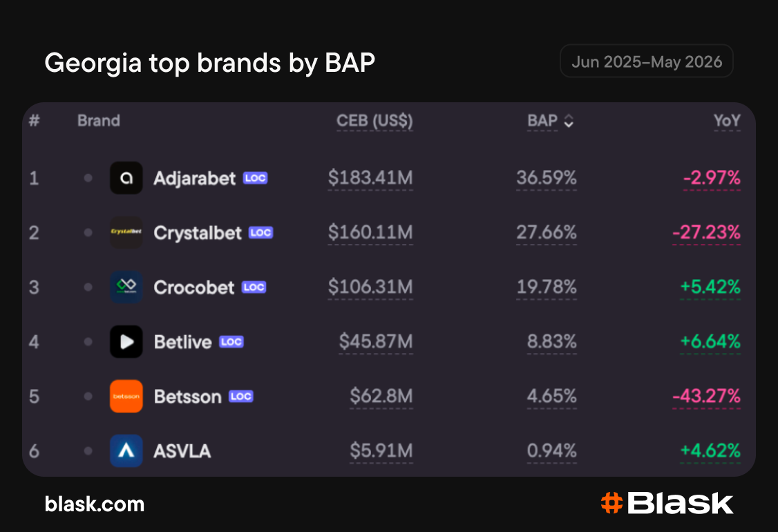Click the Betlive play logo icon
Screen dimensions: 778x532
(x=126, y=341)
